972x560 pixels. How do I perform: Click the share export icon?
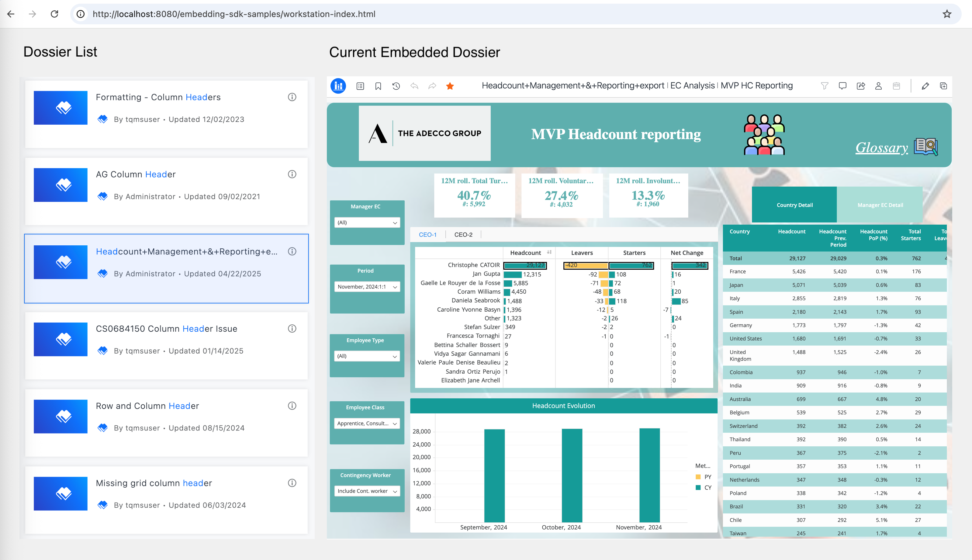(861, 86)
